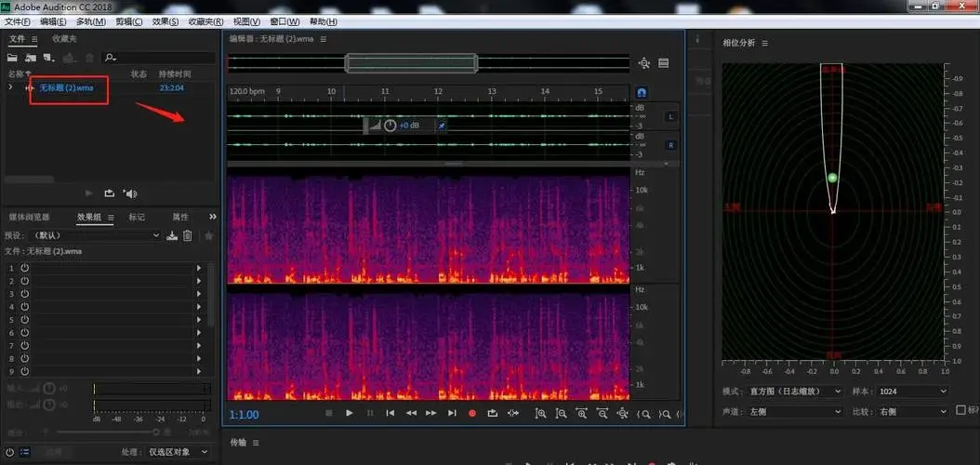Open the 效果(S) menu
The width and height of the screenshot is (980, 465).
point(166,21)
